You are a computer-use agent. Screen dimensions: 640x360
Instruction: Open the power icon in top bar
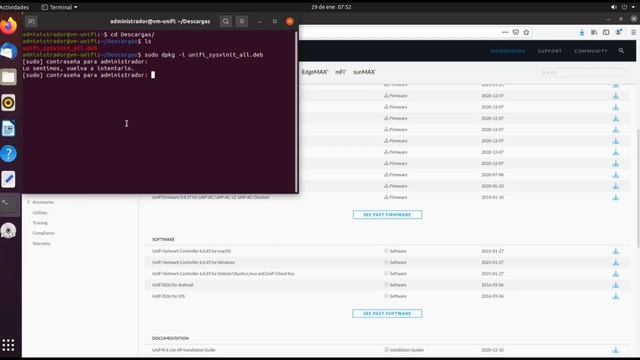coord(624,7)
